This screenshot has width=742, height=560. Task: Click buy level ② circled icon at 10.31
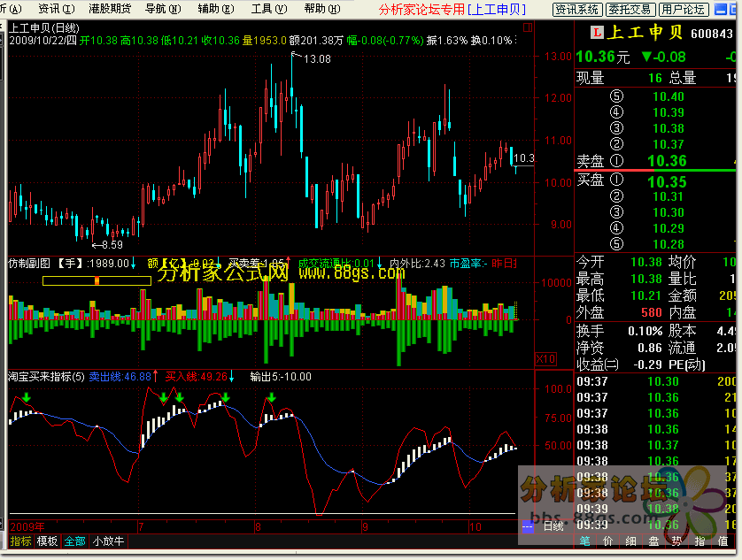pyautogui.click(x=616, y=196)
